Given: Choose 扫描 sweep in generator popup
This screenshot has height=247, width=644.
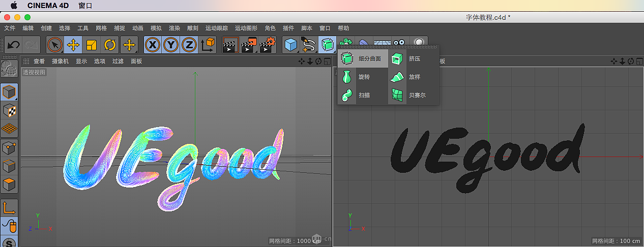Looking at the screenshot, I should click(x=363, y=95).
